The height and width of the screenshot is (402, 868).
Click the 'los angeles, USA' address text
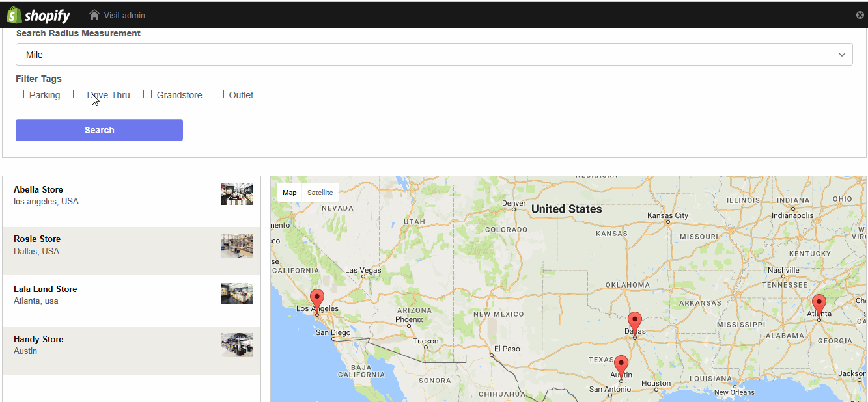click(x=46, y=202)
